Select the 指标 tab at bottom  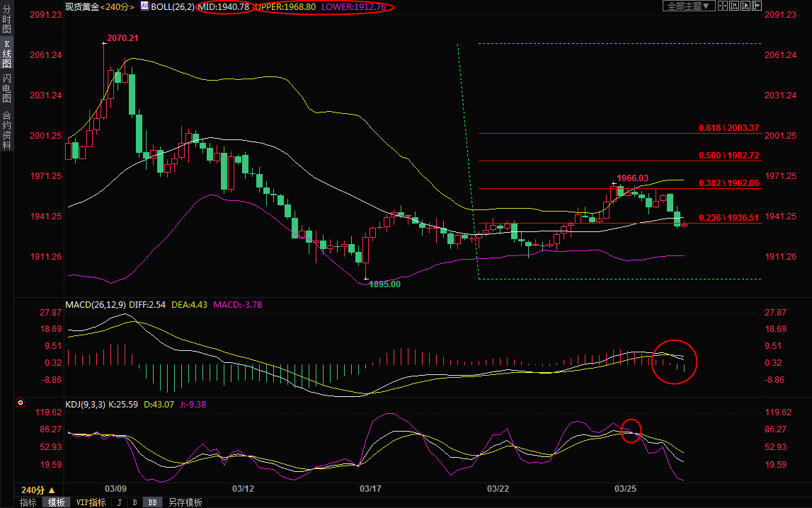pyautogui.click(x=28, y=502)
